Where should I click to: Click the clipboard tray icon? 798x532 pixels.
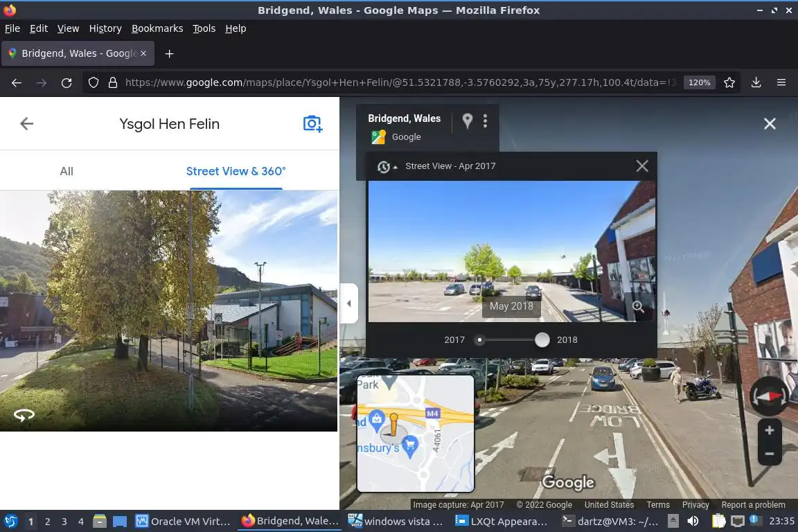coord(718,522)
